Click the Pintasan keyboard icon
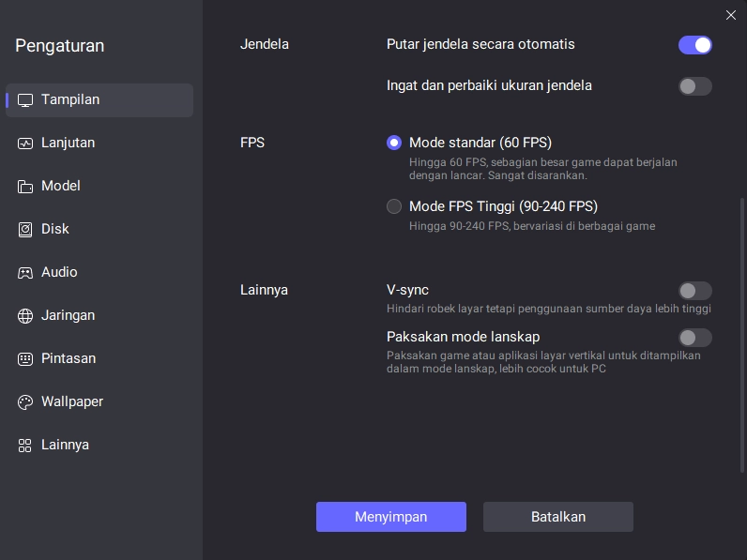The height and width of the screenshot is (560, 747). click(x=25, y=359)
